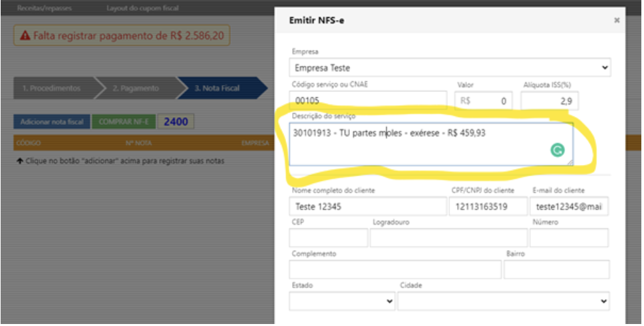Click the warning triangle icon in payment alert

click(x=25, y=36)
